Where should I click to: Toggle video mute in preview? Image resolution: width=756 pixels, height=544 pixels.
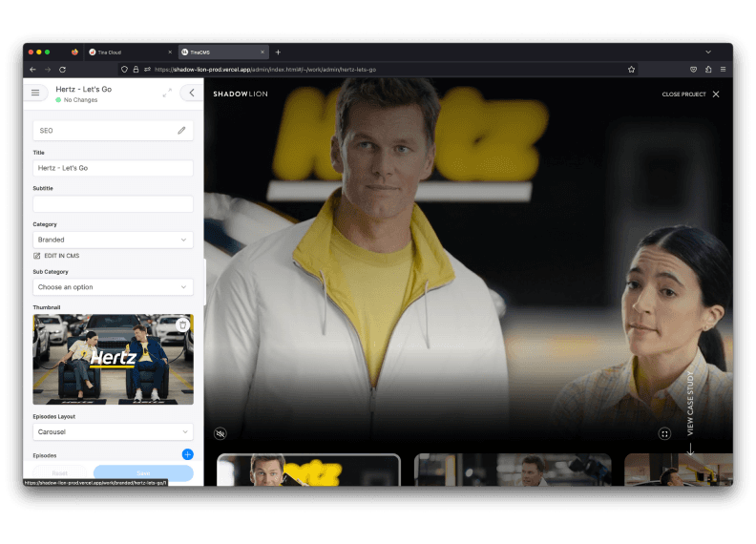220,433
